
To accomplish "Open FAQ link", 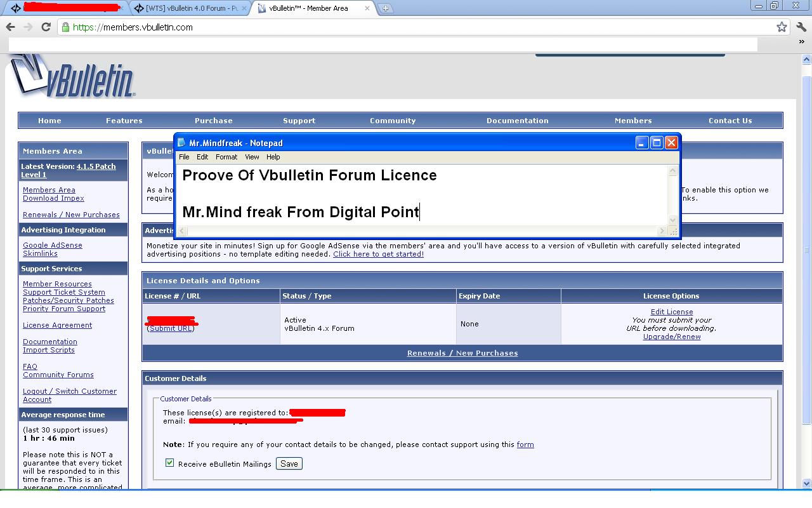I will 30,366.
